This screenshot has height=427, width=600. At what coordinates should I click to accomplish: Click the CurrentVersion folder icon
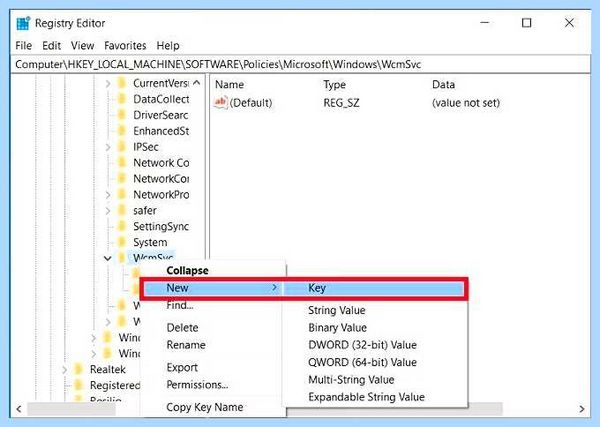pos(122,83)
